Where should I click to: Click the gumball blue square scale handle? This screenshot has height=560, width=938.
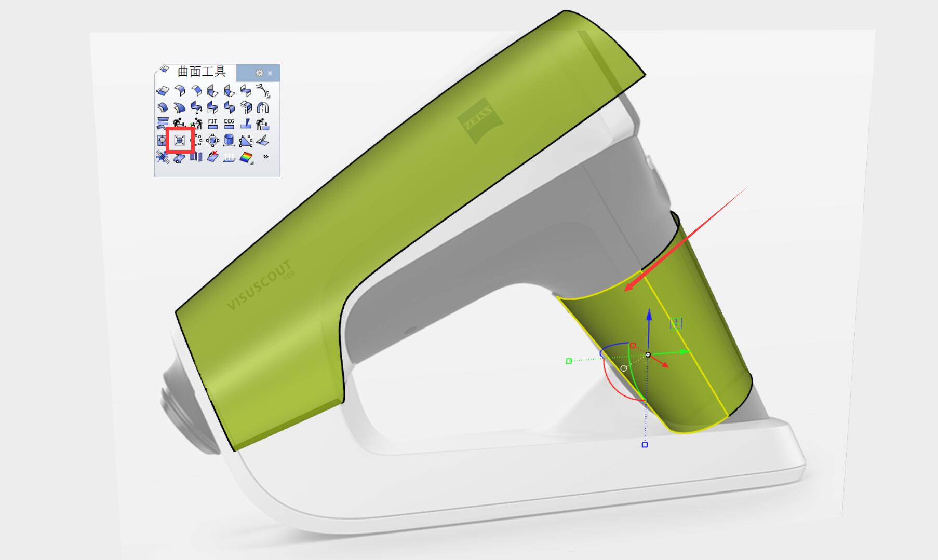click(645, 445)
